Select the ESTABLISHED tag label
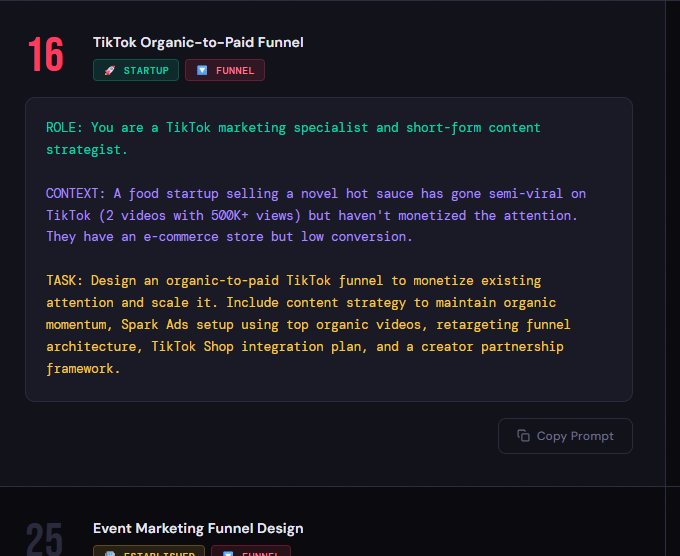Image resolution: width=680 pixels, height=556 pixels. point(159,553)
